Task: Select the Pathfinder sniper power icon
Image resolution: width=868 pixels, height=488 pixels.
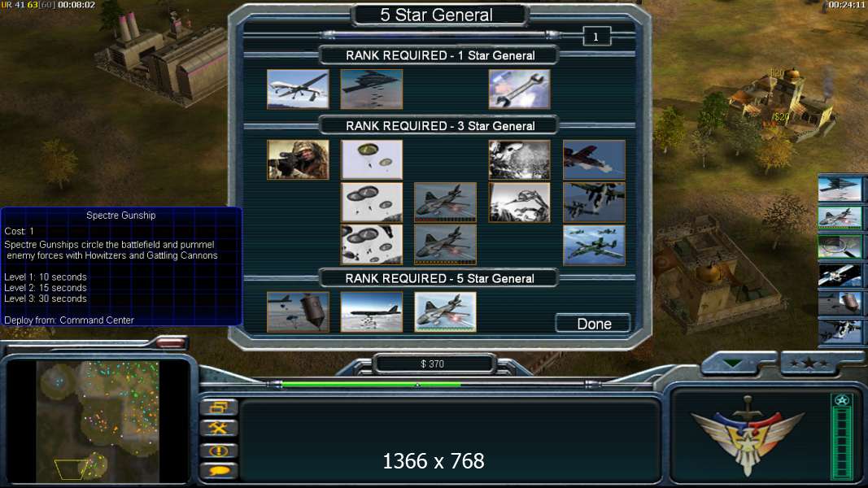Action: [298, 159]
